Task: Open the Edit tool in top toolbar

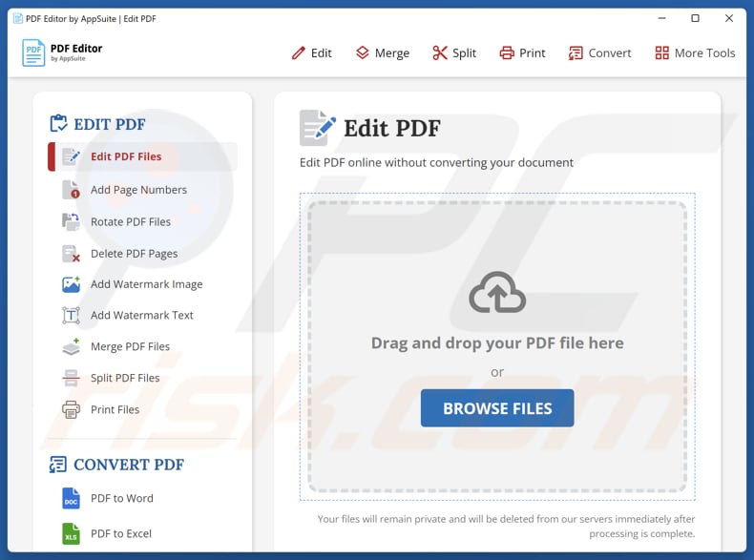Action: 312,53
